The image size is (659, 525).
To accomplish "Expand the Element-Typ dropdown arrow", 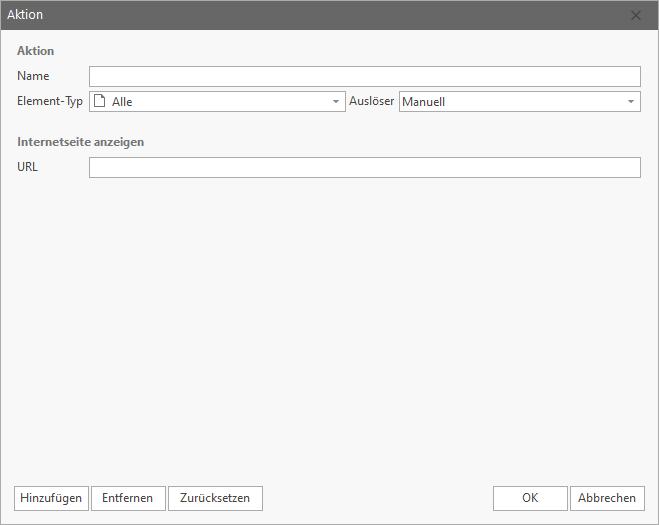I will tap(336, 102).
